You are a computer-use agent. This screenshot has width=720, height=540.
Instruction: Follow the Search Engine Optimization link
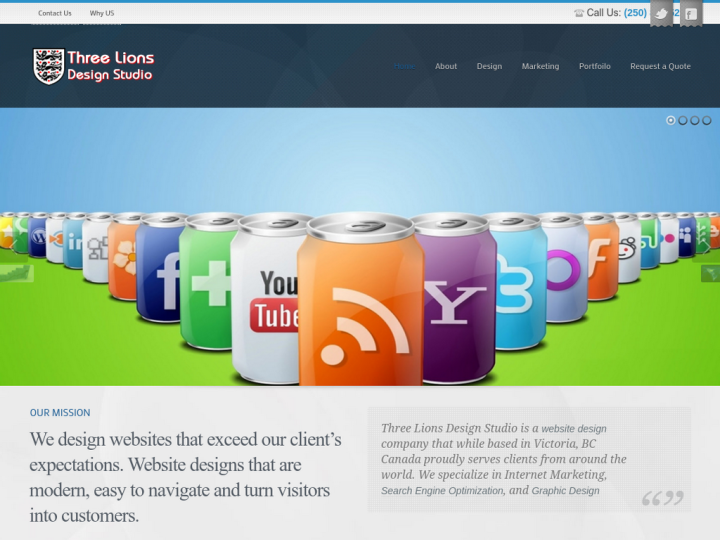[443, 491]
